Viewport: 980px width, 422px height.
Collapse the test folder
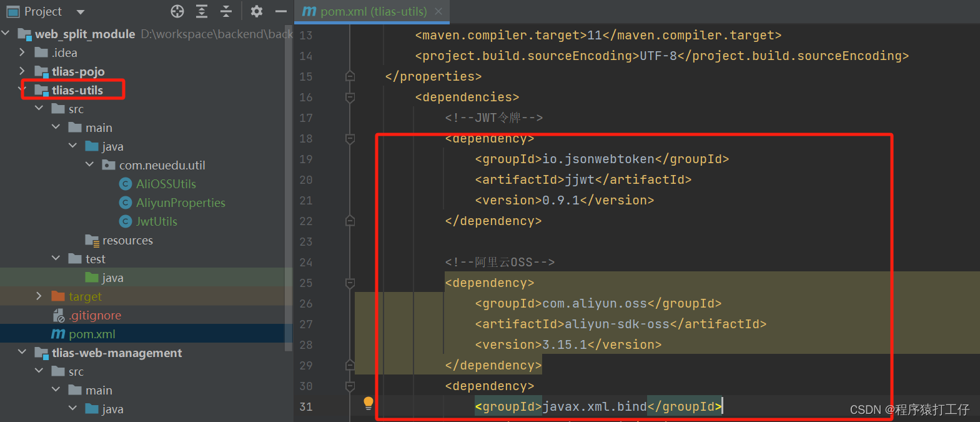(56, 258)
